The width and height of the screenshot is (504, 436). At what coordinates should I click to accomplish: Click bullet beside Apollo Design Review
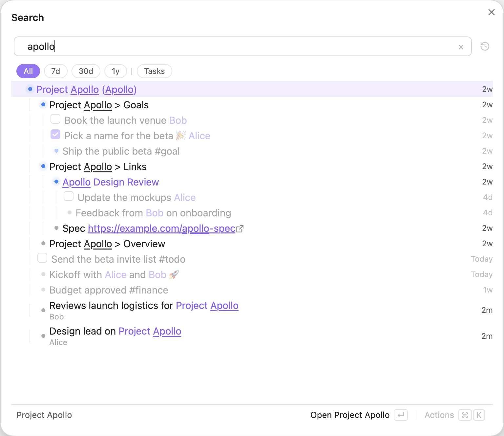(x=56, y=182)
